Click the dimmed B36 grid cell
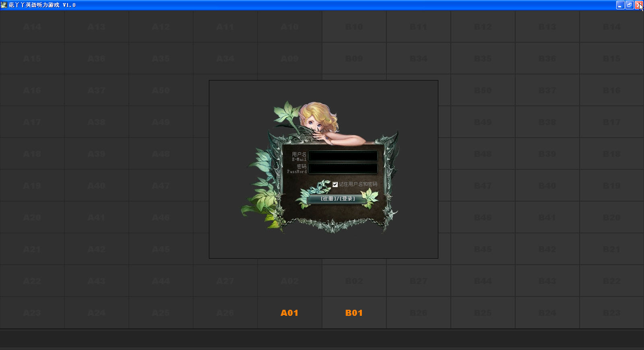The width and height of the screenshot is (644, 350). pos(547,58)
